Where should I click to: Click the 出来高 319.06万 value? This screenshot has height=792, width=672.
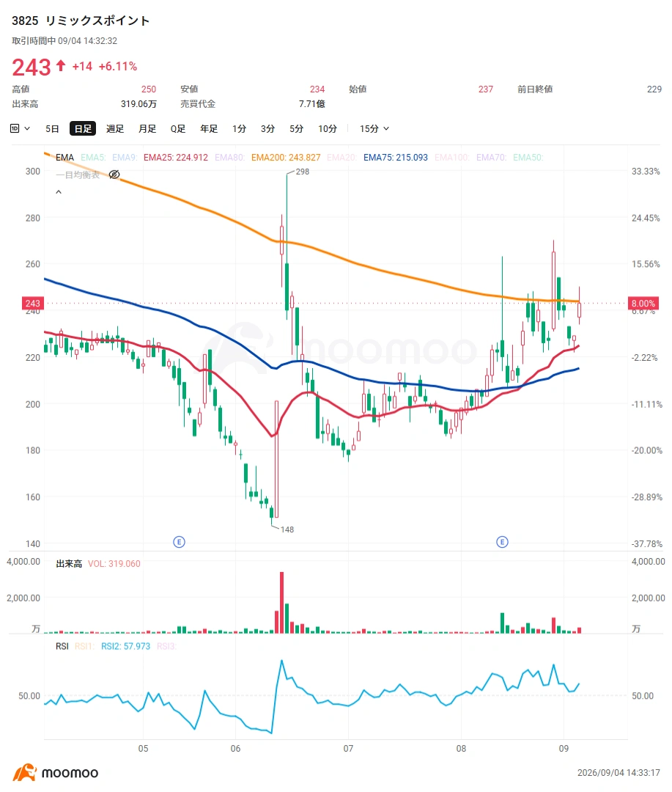pos(139,104)
